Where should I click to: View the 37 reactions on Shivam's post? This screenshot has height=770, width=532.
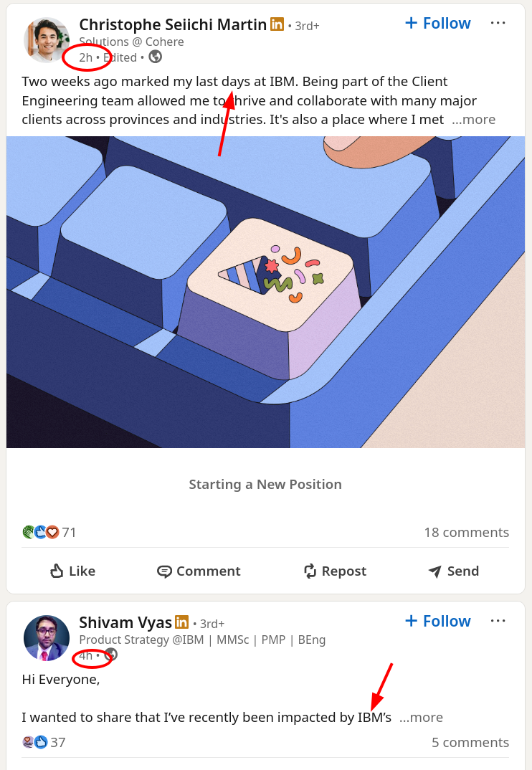tap(44, 742)
